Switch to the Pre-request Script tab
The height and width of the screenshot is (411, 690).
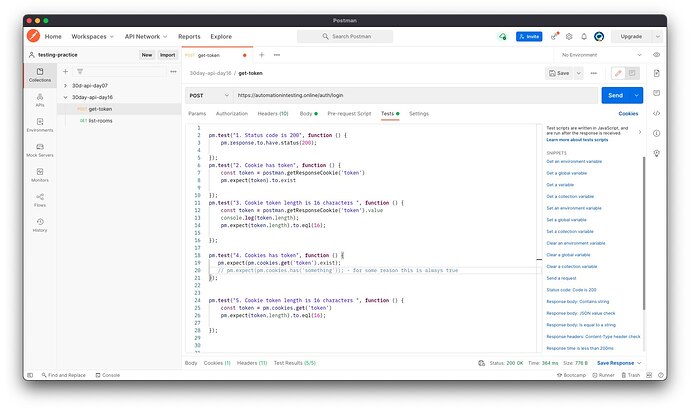[349, 114]
